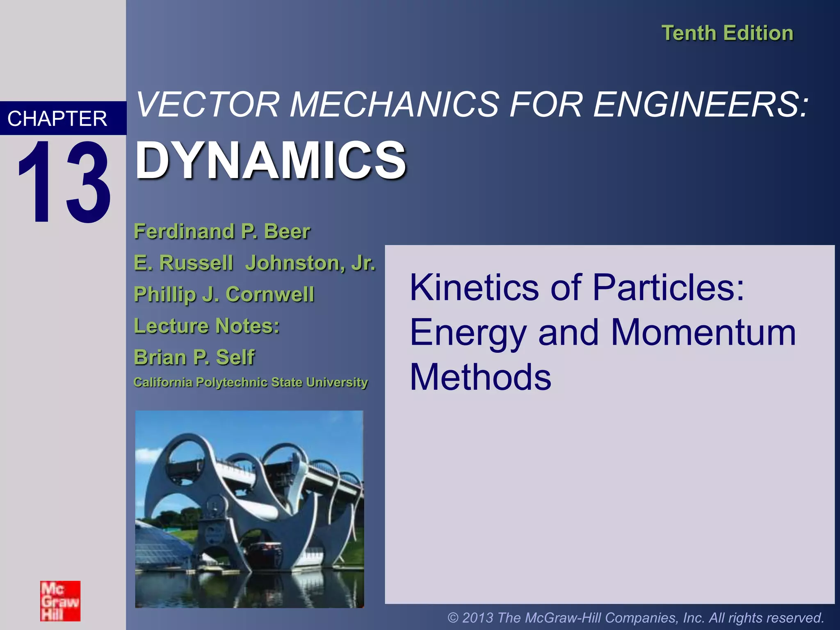Click the CHAPTER label box
840x630 pixels.
58,119
